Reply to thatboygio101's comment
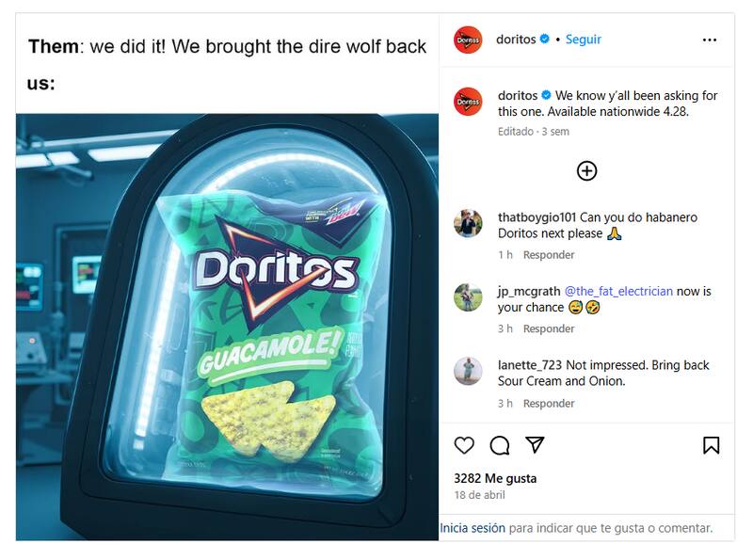This screenshot has height=560, width=753. point(549,255)
